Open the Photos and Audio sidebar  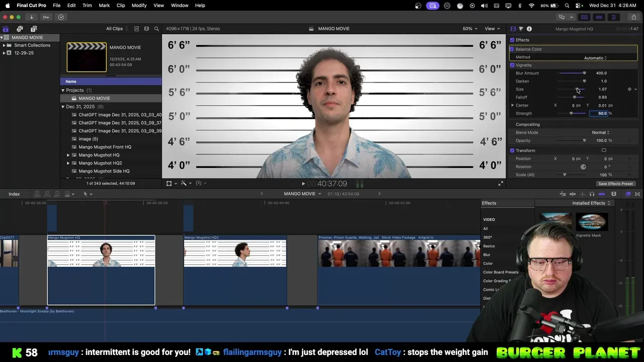point(20,29)
